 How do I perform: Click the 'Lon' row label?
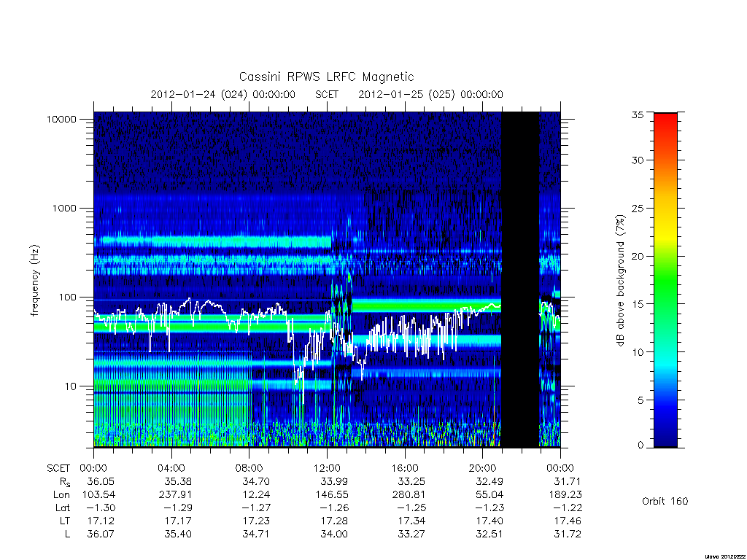(x=61, y=495)
